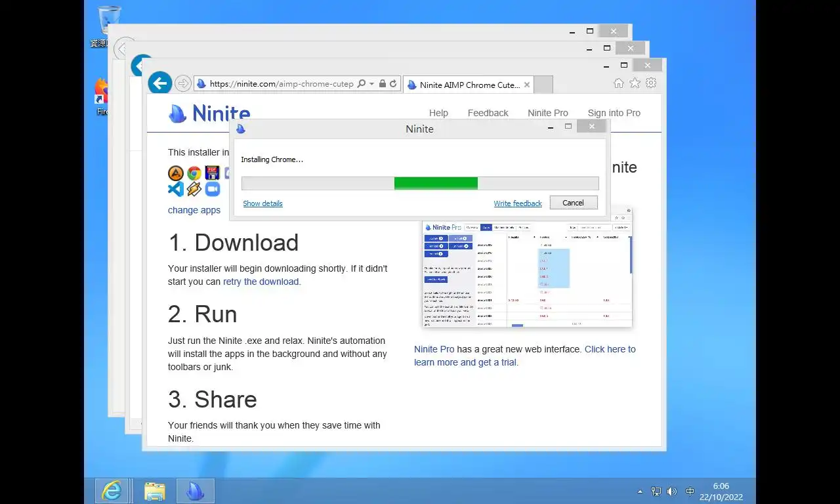
Task: Show hidden tray icons arrow
Action: click(640, 492)
